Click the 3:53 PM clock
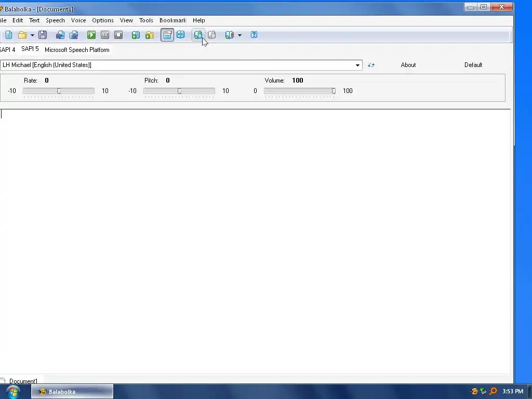Image resolution: width=532 pixels, height=399 pixels. point(513,391)
